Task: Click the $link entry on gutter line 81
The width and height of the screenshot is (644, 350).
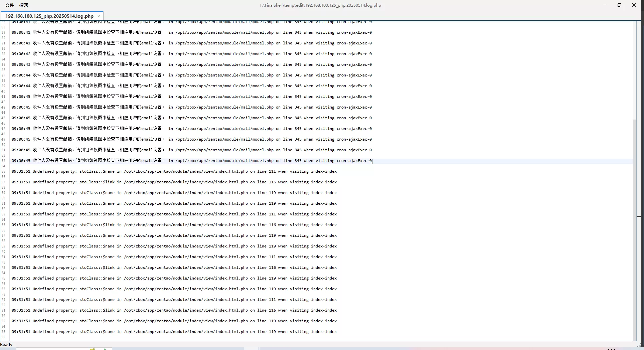Action: pos(174,310)
